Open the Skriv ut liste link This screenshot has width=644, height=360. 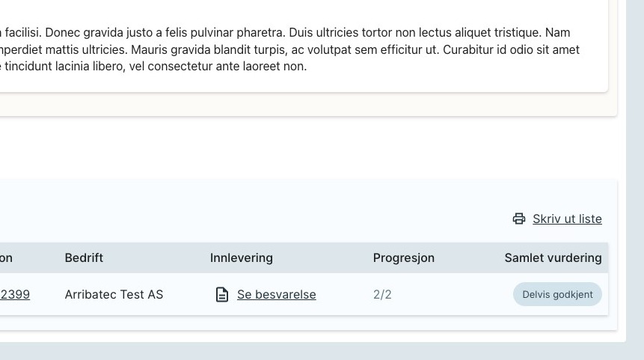(567, 219)
